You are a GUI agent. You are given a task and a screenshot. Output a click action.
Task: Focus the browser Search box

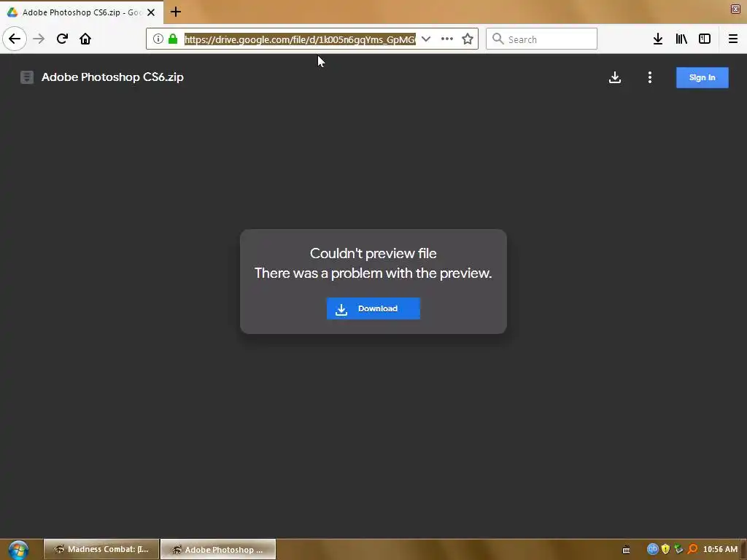[542, 39]
